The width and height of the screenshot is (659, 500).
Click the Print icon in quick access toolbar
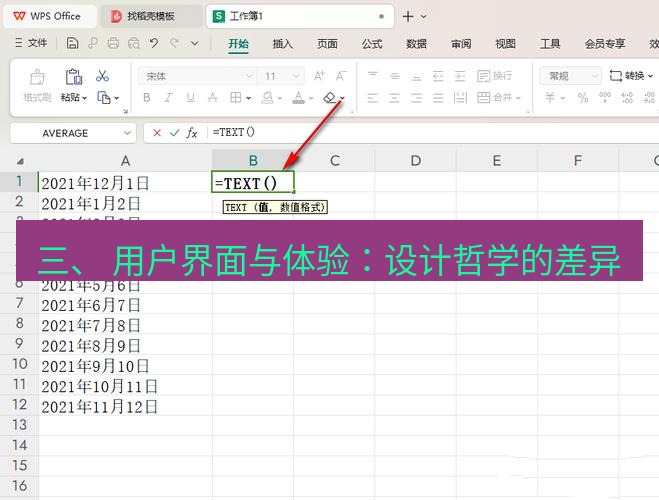tap(113, 43)
